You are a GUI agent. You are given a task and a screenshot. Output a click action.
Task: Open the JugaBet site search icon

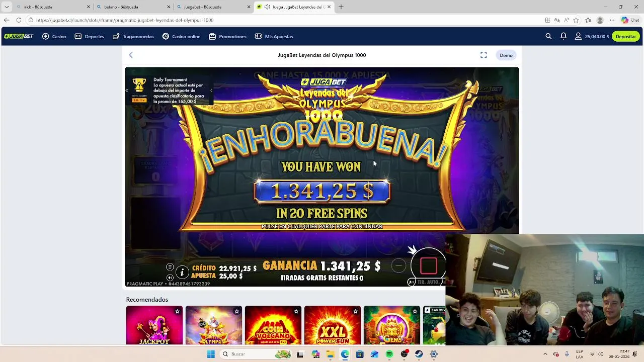(x=548, y=36)
